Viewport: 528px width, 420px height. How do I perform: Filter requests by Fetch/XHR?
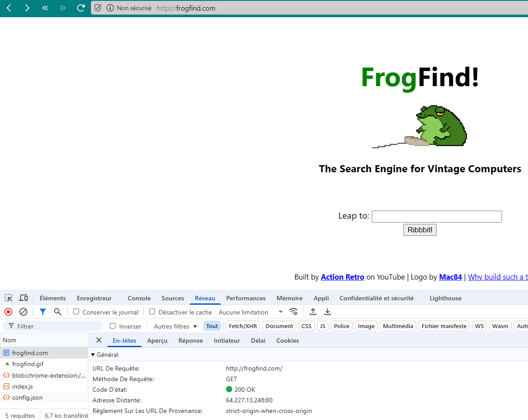(243, 326)
